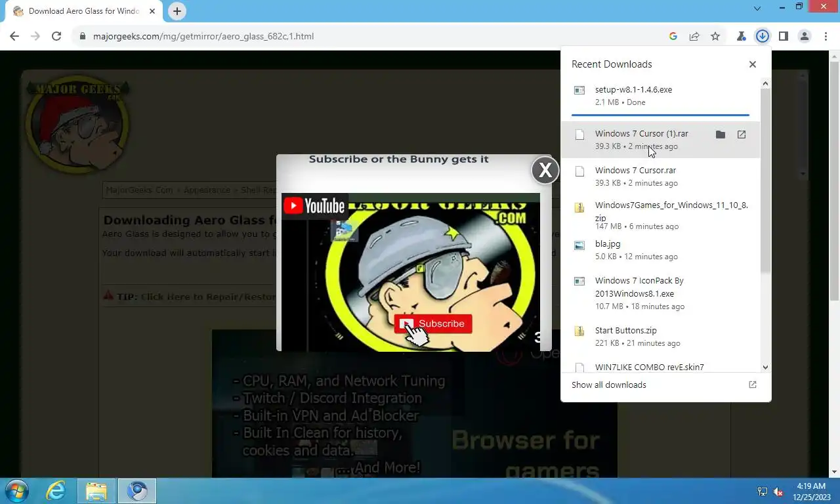
Task: Click the muted volume tray icon
Action: click(x=778, y=492)
